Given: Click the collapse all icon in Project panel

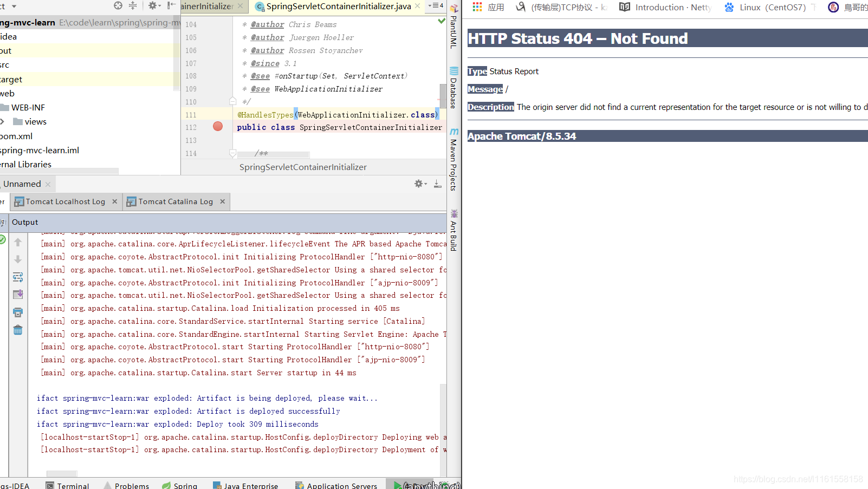Looking at the screenshot, I should tap(133, 5).
